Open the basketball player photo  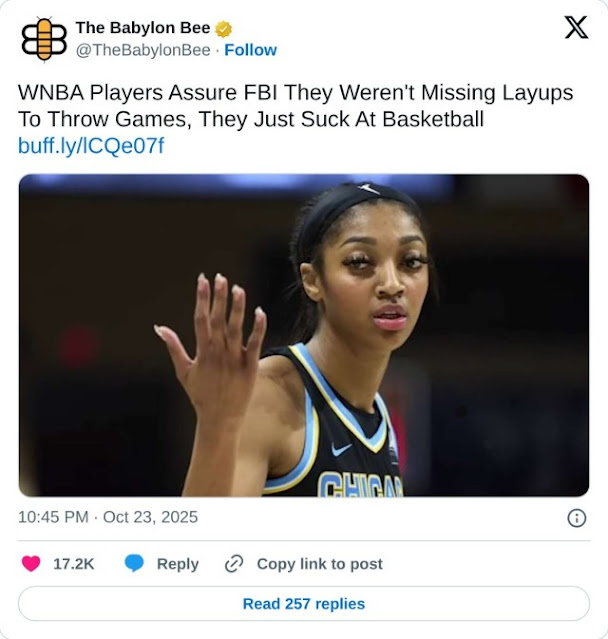point(304,335)
